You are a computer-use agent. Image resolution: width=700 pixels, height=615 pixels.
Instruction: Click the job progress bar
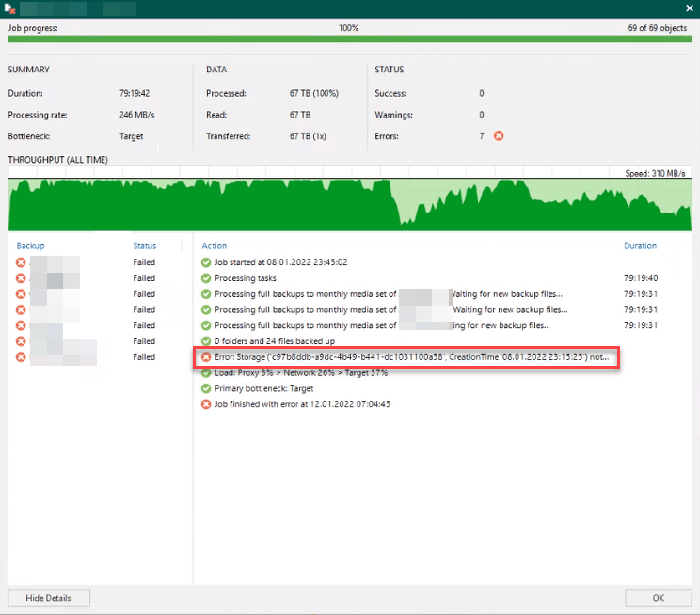pos(350,39)
